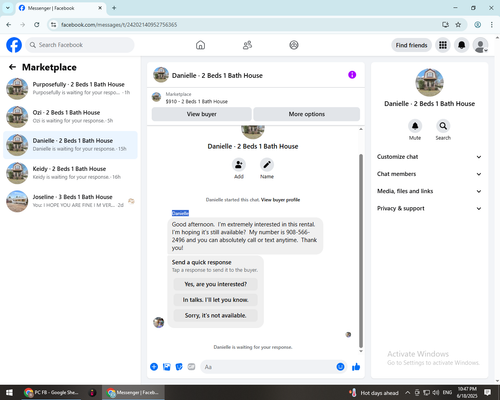500x400 pixels.
Task: Search in conversation with magnifier icon
Action: [x=443, y=126]
